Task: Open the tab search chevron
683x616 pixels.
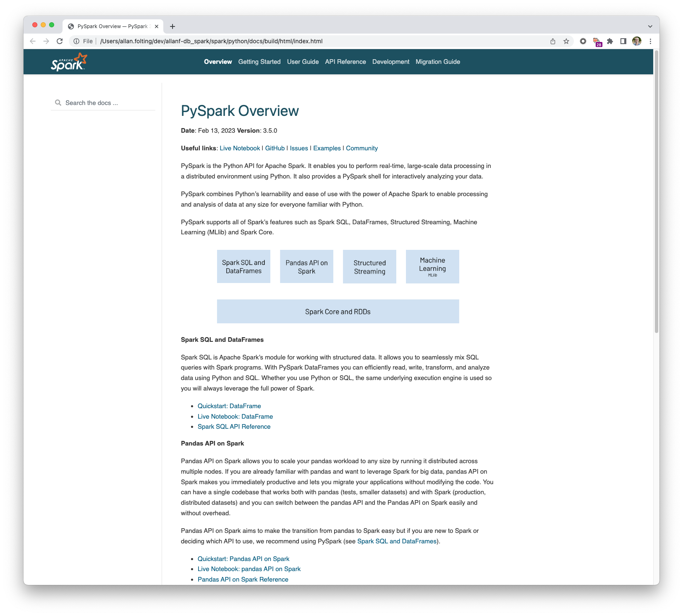Action: point(650,26)
